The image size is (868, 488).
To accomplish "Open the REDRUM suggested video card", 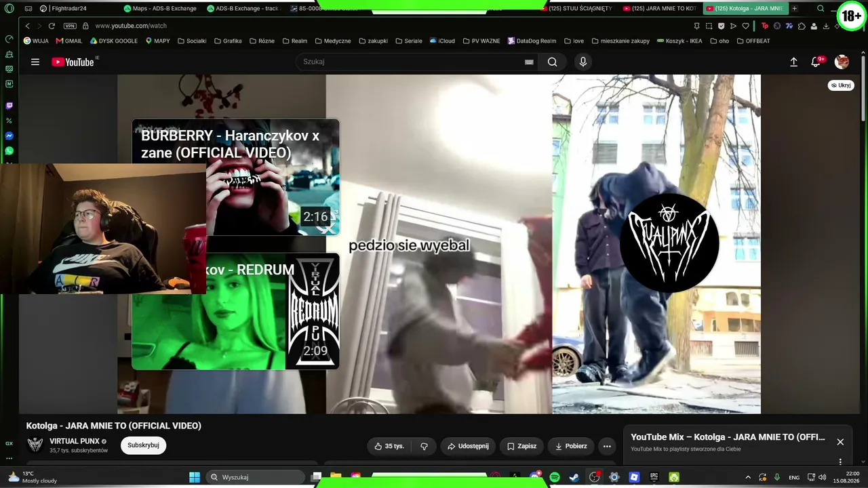I will (x=236, y=311).
